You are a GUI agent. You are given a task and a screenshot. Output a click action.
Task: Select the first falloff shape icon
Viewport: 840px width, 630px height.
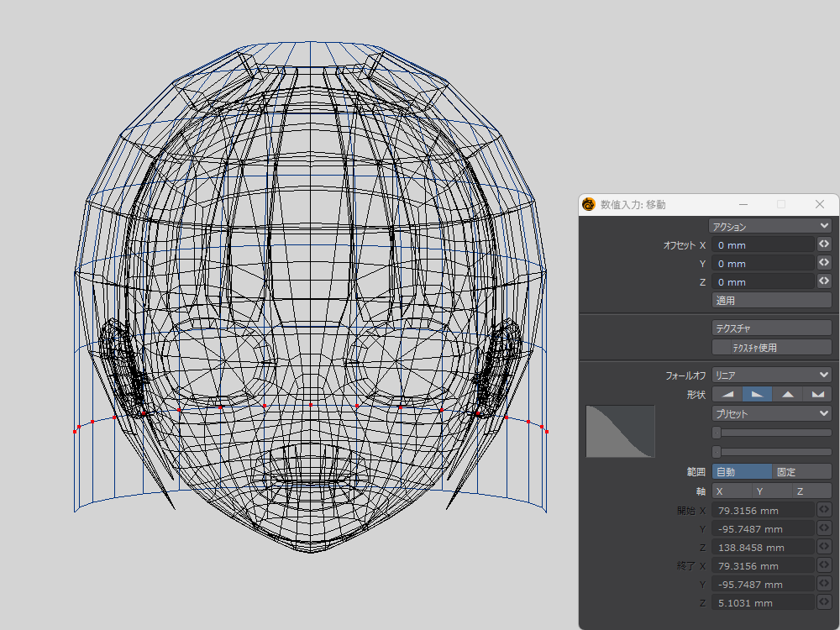(727, 394)
